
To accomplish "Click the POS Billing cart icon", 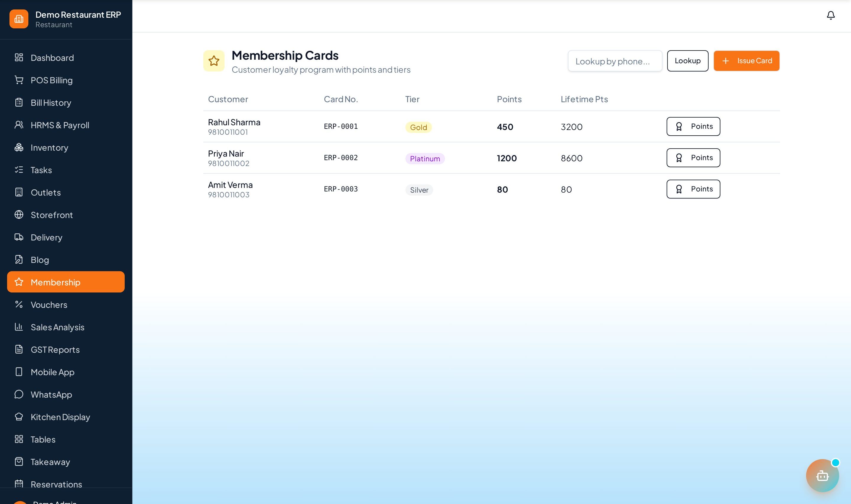I will click(19, 80).
